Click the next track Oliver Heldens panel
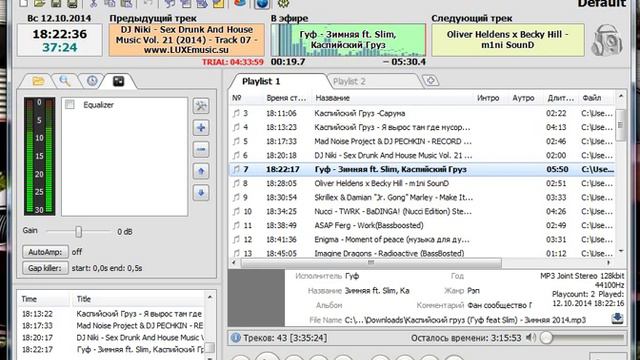 508,40
